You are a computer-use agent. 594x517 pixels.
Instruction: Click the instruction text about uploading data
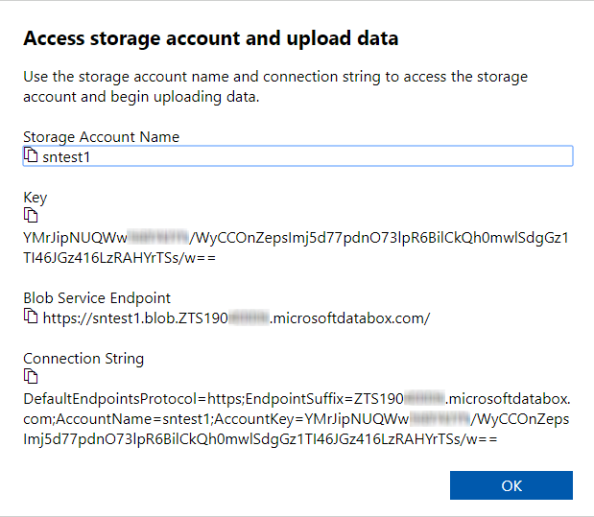point(275,87)
